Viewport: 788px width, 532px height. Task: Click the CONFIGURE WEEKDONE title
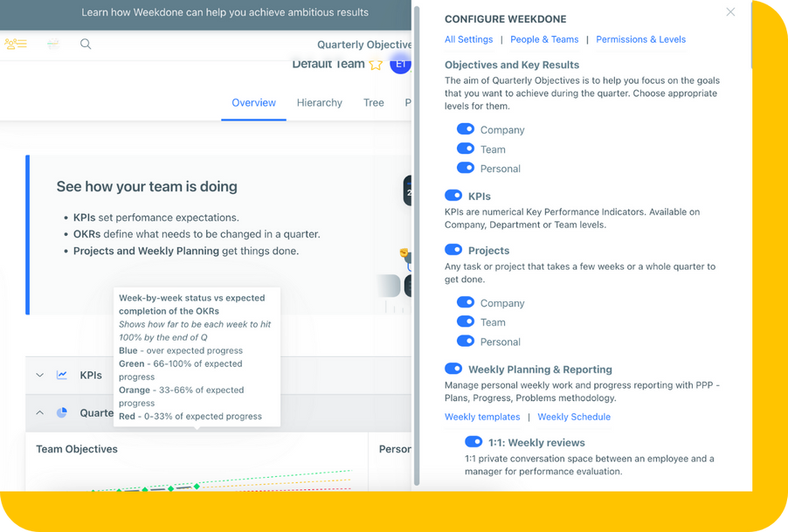[506, 19]
